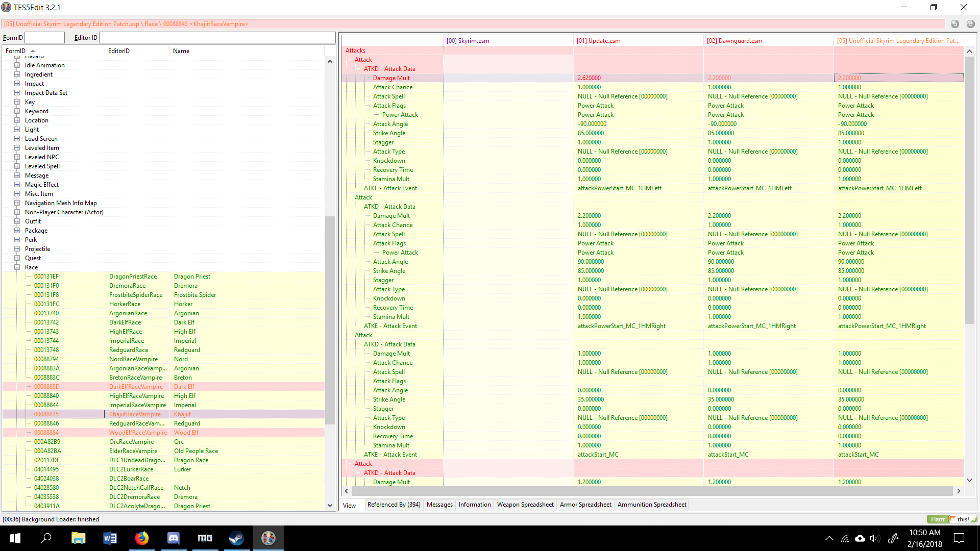The image size is (980, 551).
Task: Select the top Damage Mult row label
Action: coord(391,78)
